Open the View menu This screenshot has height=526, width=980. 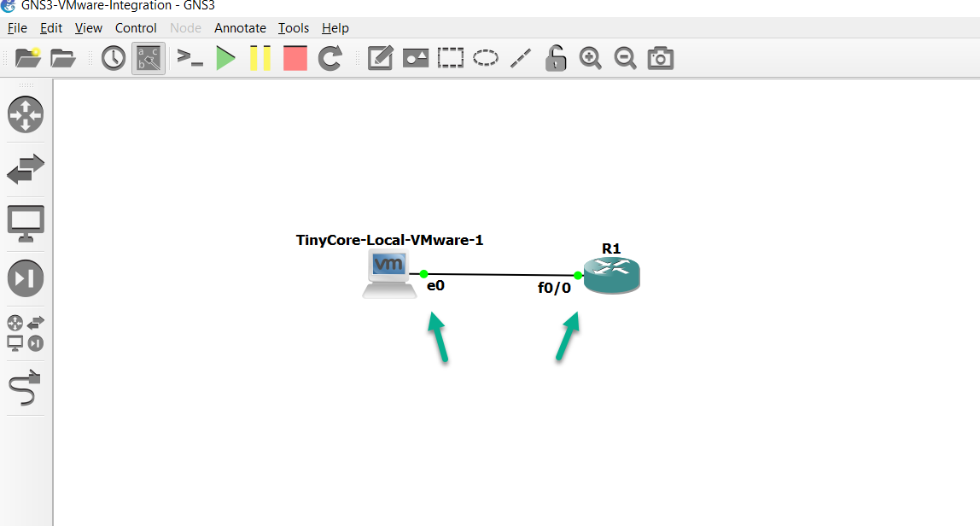click(88, 28)
